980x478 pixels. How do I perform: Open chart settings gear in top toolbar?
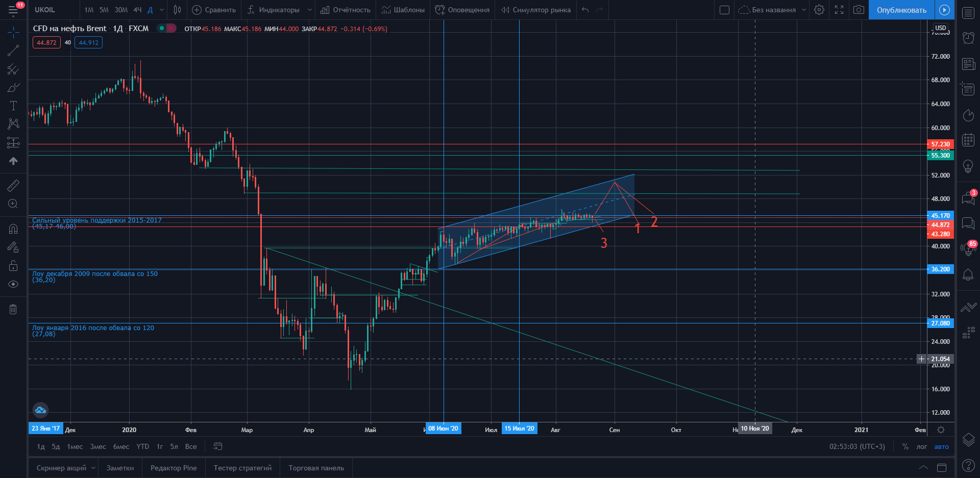point(819,10)
